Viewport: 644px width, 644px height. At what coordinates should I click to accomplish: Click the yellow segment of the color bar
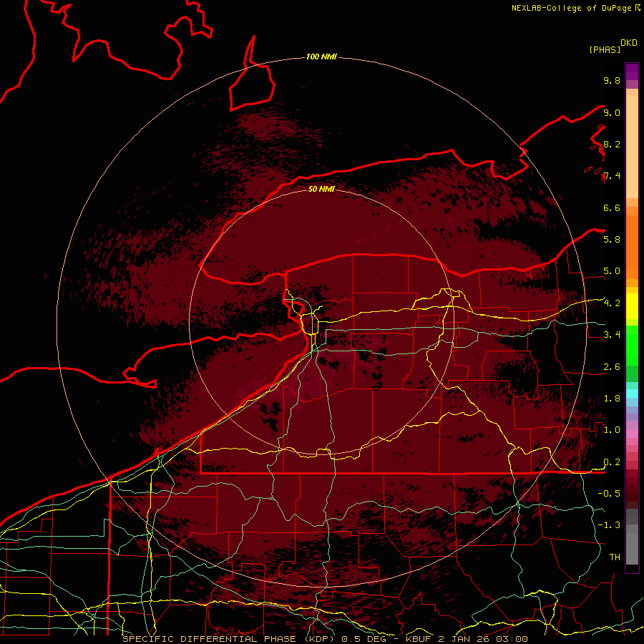tap(632, 306)
